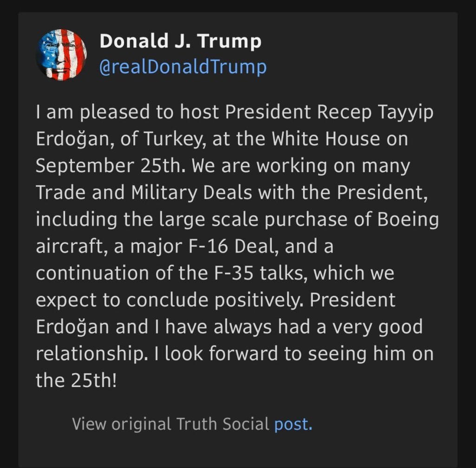The width and height of the screenshot is (476, 468).
Task: Click the phrase "conclude positively"
Action: (213, 300)
